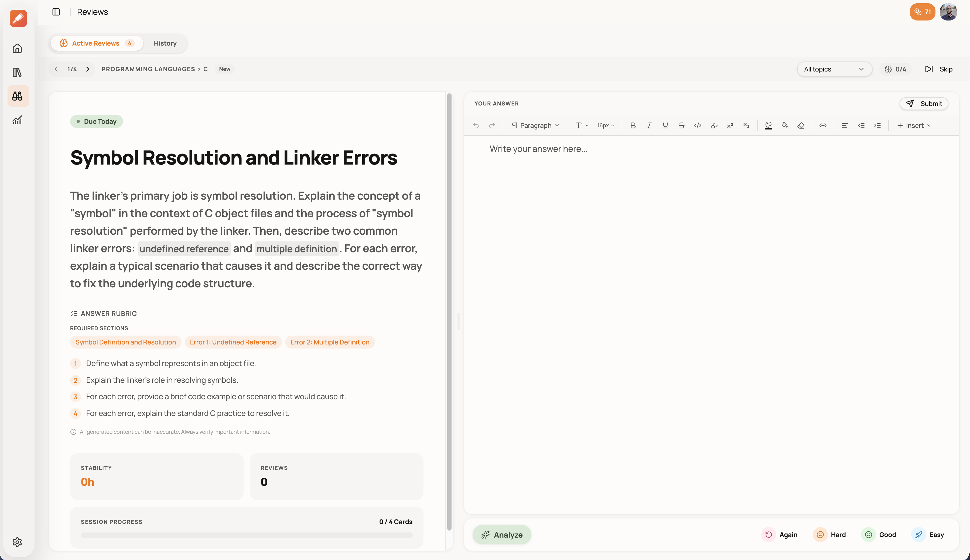The image size is (970, 560).
Task: Click the home sidebar icon
Action: (x=17, y=49)
